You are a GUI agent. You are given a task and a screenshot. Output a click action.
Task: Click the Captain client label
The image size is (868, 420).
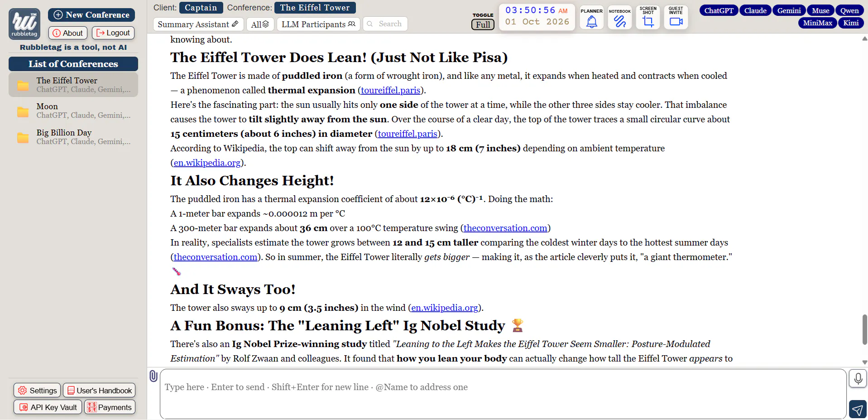click(x=201, y=8)
